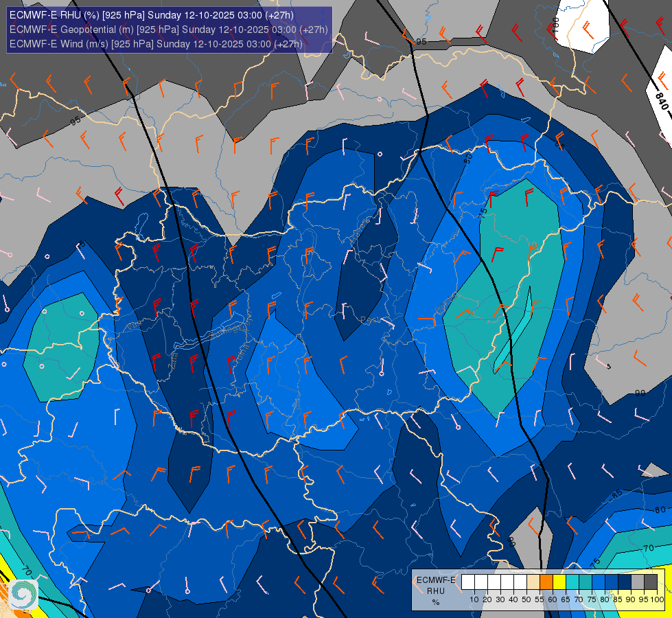The height and width of the screenshot is (618, 672).
Task: Click the % unit label in the legend
Action: (x=436, y=602)
